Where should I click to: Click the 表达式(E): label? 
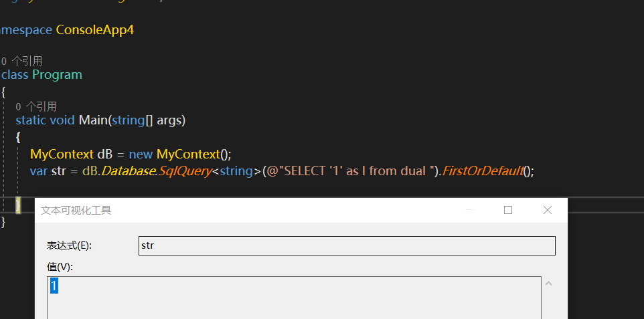[x=69, y=245]
